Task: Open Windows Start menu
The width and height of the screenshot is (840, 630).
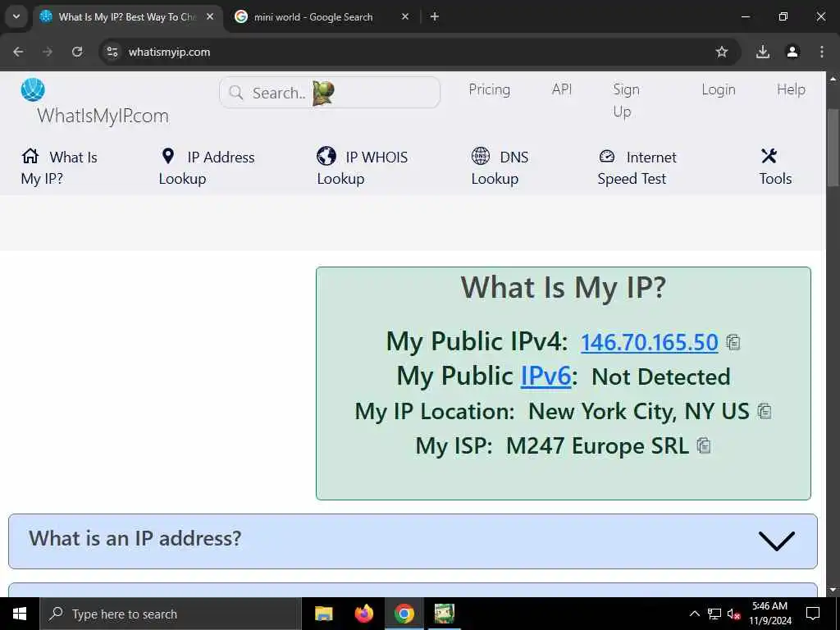Action: point(20,614)
